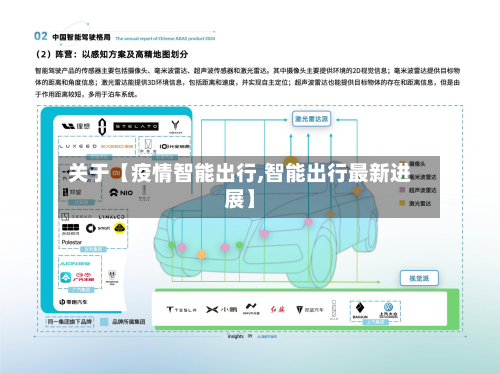Click the orange Xiaomi mi logo
Viewport: 500px width, 374px height.
[x=116, y=173]
